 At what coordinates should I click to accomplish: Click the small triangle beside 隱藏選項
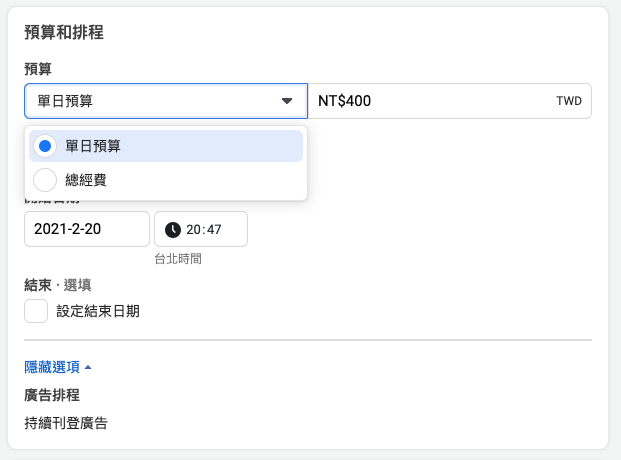pos(88,367)
